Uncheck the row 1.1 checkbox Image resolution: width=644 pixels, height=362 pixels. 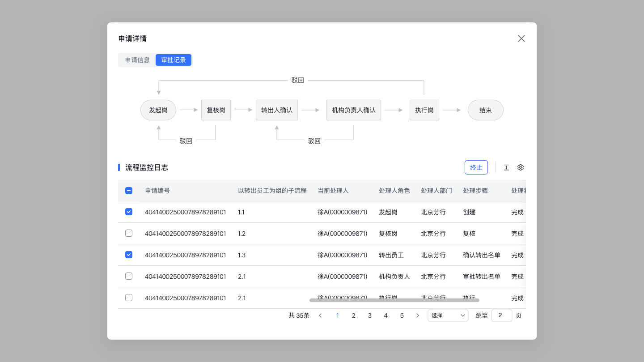point(129,212)
